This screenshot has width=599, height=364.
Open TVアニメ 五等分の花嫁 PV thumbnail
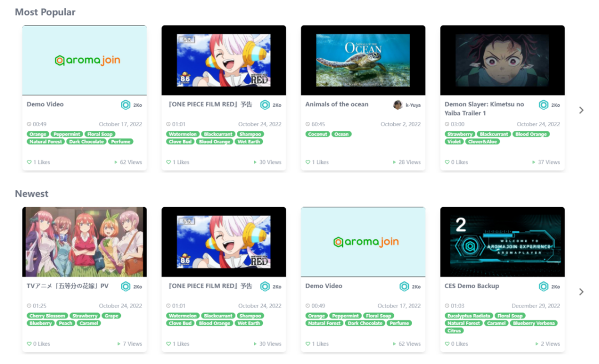tap(84, 242)
